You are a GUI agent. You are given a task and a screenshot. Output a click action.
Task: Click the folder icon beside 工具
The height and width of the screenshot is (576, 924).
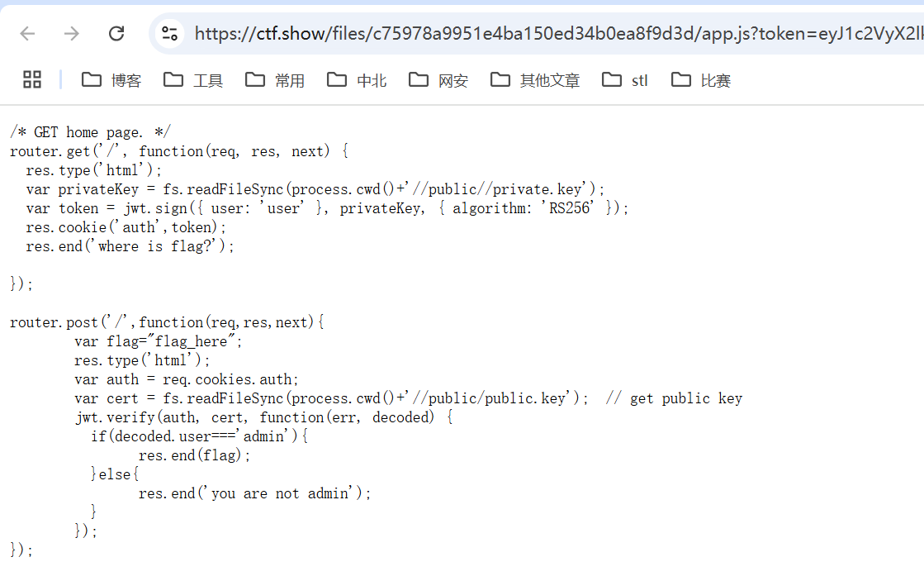click(x=173, y=79)
